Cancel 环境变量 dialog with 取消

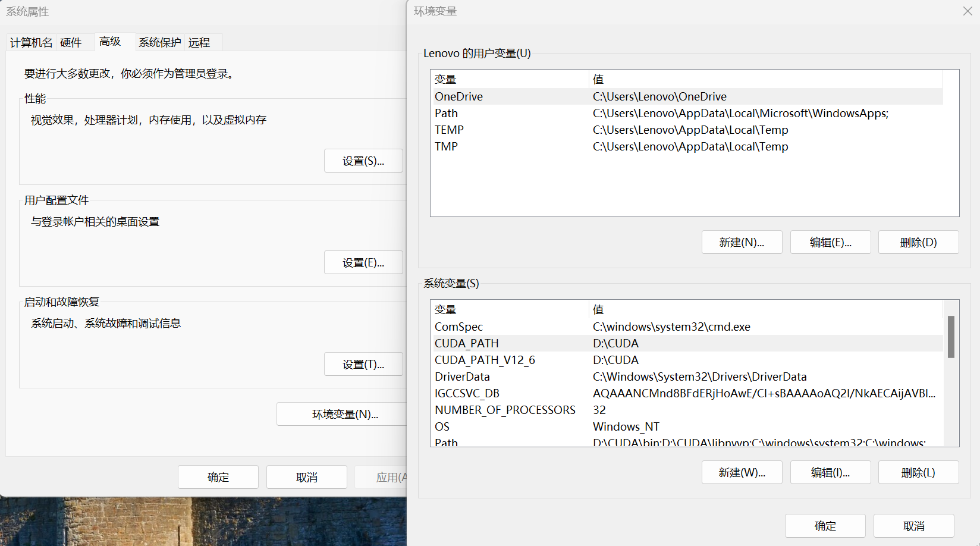click(x=914, y=526)
